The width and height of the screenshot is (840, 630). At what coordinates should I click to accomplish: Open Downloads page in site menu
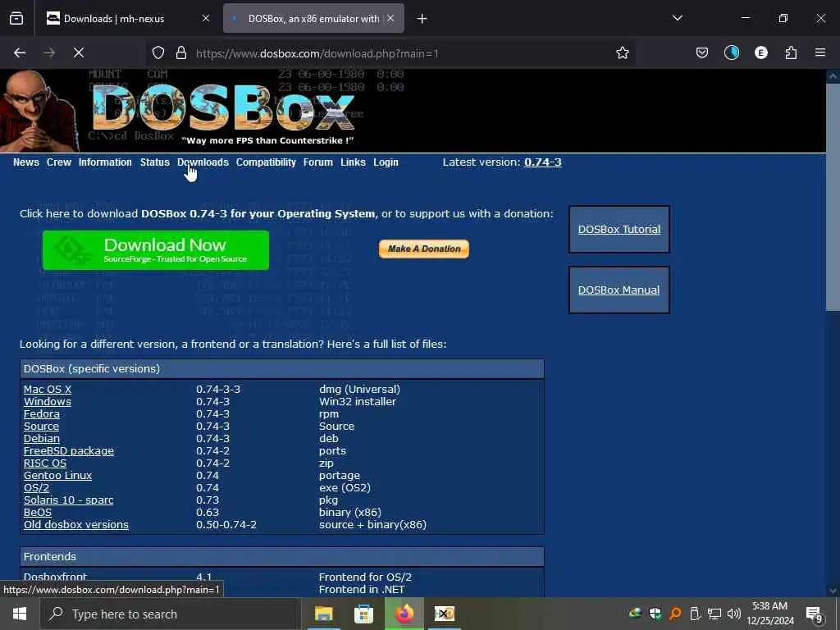coord(203,162)
